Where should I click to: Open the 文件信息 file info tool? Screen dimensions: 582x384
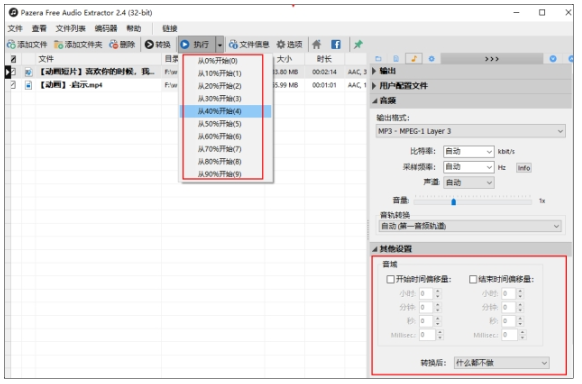click(249, 45)
